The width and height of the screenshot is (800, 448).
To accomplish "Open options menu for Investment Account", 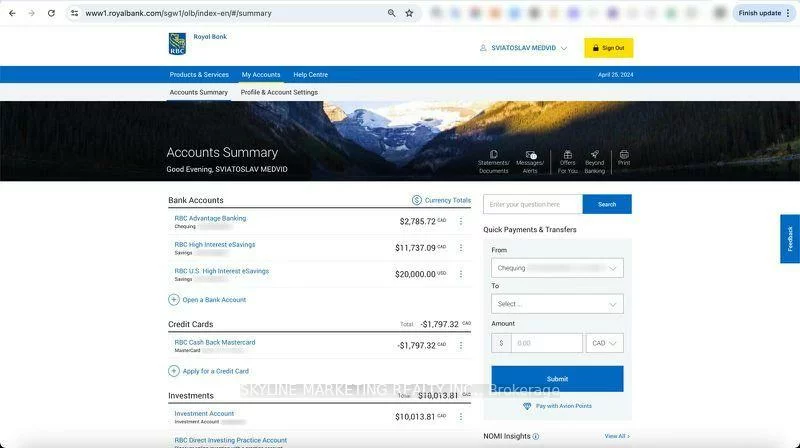I will [x=461, y=417].
